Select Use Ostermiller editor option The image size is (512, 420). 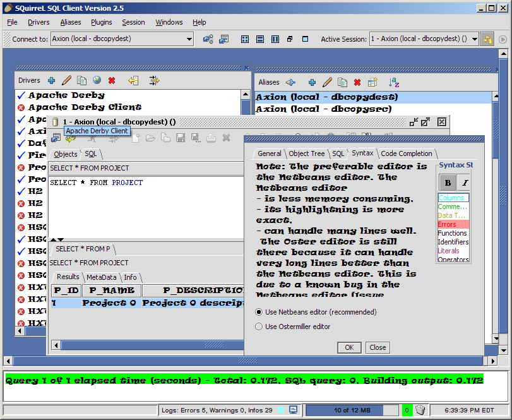coord(259,327)
